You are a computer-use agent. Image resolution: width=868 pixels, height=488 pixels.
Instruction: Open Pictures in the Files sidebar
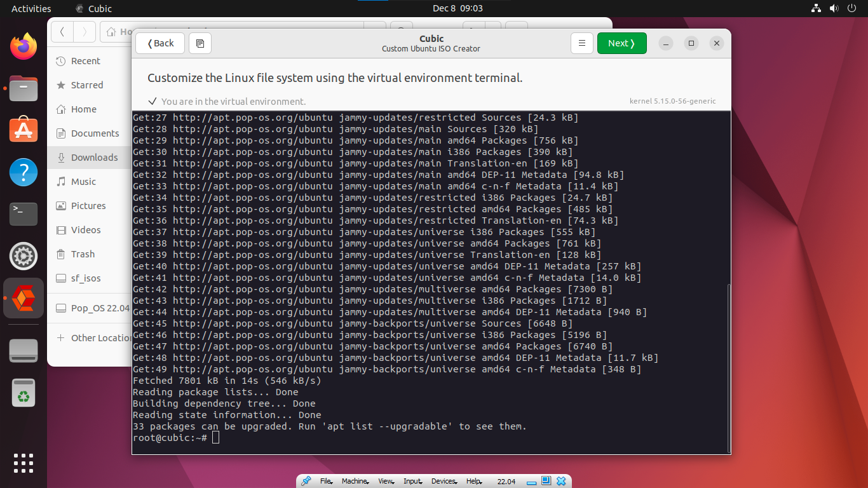(88, 206)
